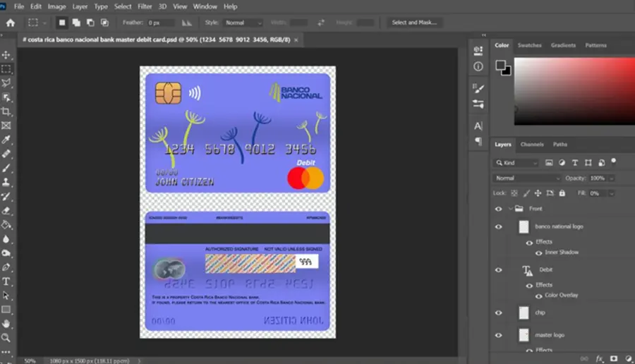Click the Home icon in options bar
Image resolution: width=635 pixels, height=364 pixels.
coord(11,23)
